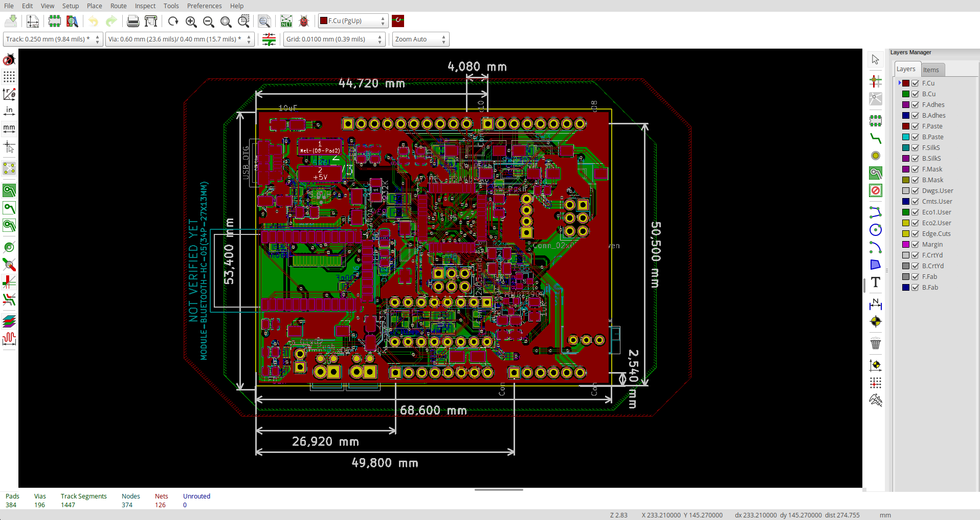Toggle design rule checking off
The height and width of the screenshot is (520, 980).
pyautogui.click(x=9, y=60)
